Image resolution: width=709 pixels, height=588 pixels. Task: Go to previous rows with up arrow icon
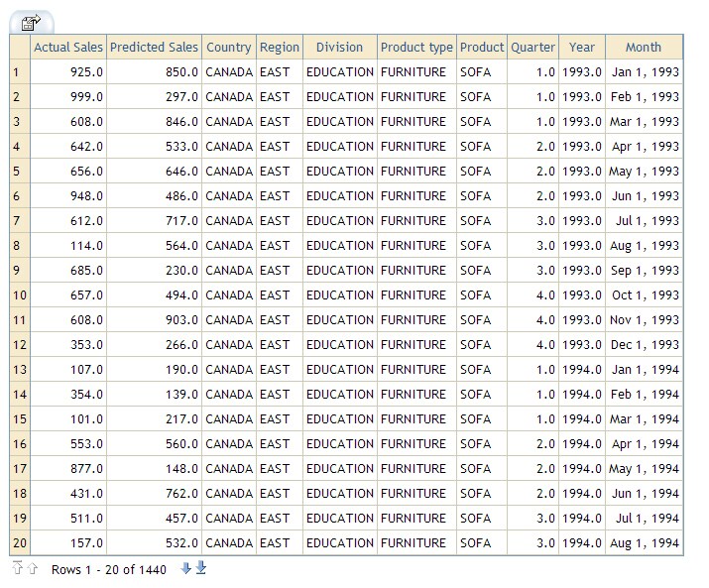(x=33, y=568)
